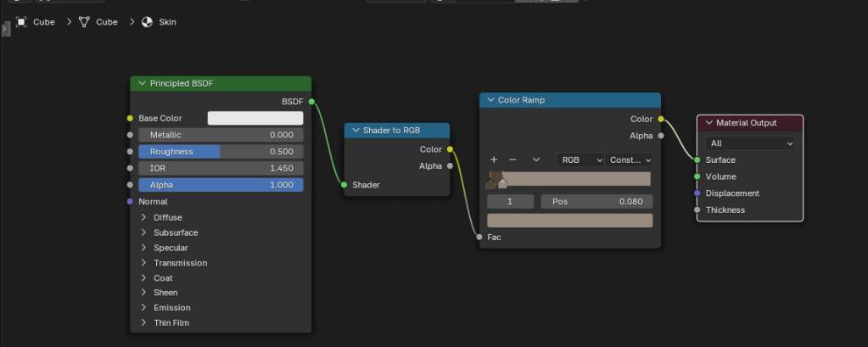This screenshot has width=868, height=347.
Task: Add a color stop with plus icon
Action: 494,160
